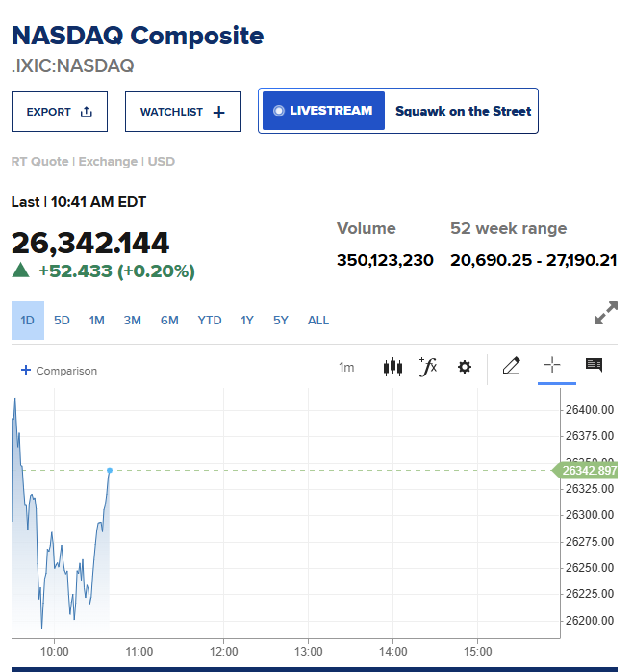Open the candlestick chart type icon
Screen dimensions: 633x672
pyautogui.click(x=392, y=367)
